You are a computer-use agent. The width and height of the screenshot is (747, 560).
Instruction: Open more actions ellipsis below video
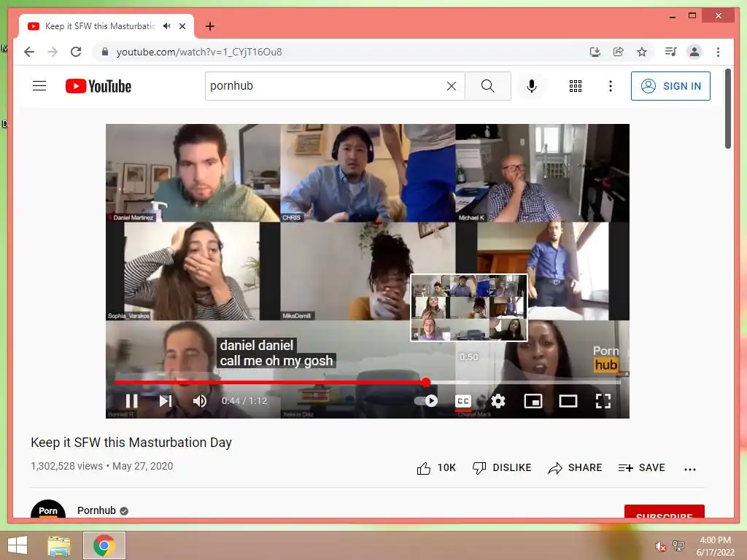tap(690, 469)
